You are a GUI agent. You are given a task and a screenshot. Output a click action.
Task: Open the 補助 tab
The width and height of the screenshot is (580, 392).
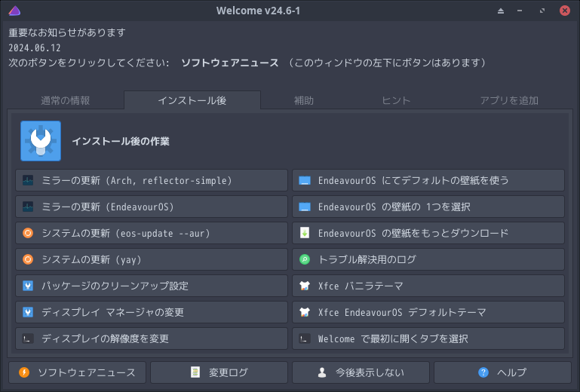304,100
